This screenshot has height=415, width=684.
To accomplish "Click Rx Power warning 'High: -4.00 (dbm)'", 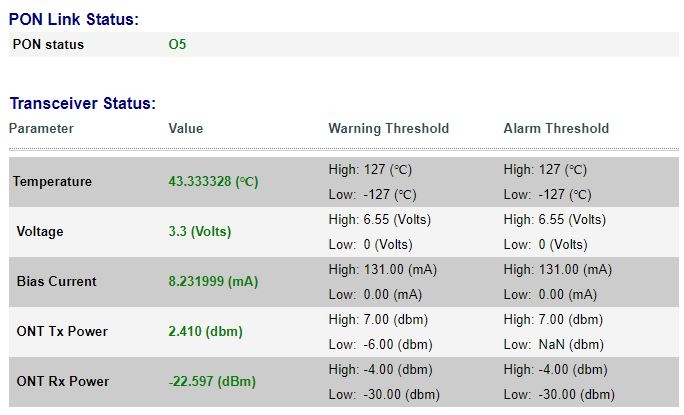I will click(380, 370).
